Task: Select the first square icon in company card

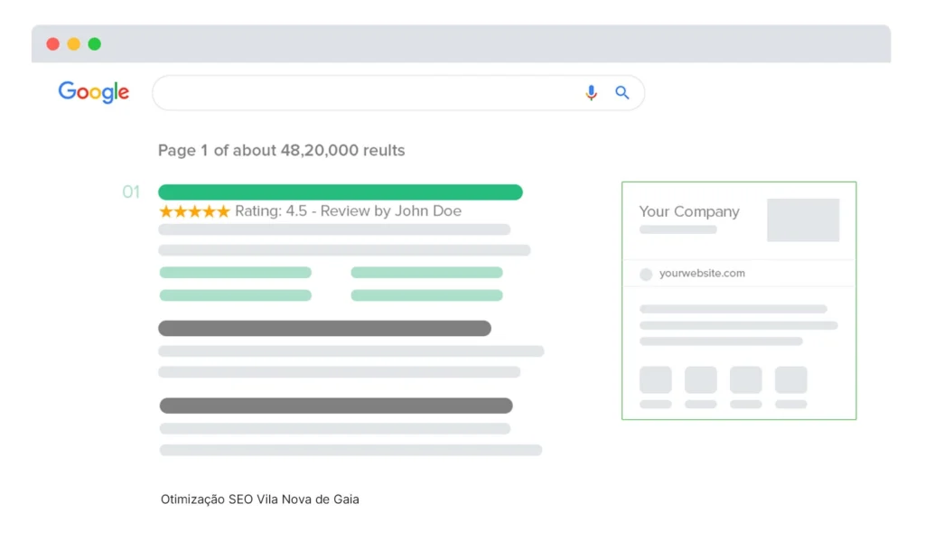Action: (656, 379)
